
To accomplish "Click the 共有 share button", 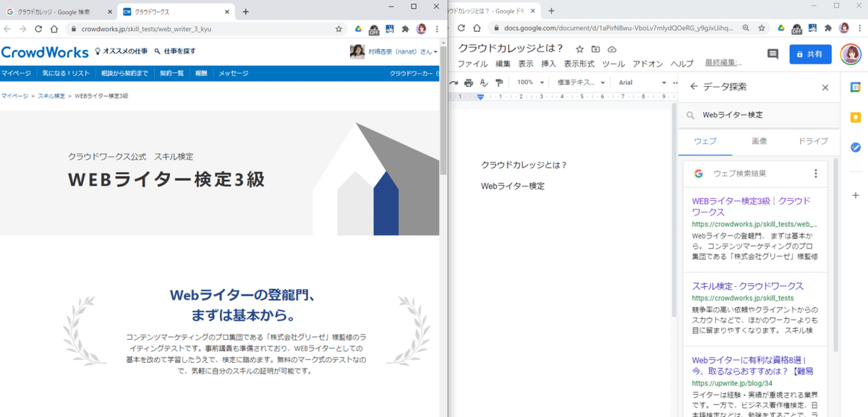I will [x=810, y=54].
